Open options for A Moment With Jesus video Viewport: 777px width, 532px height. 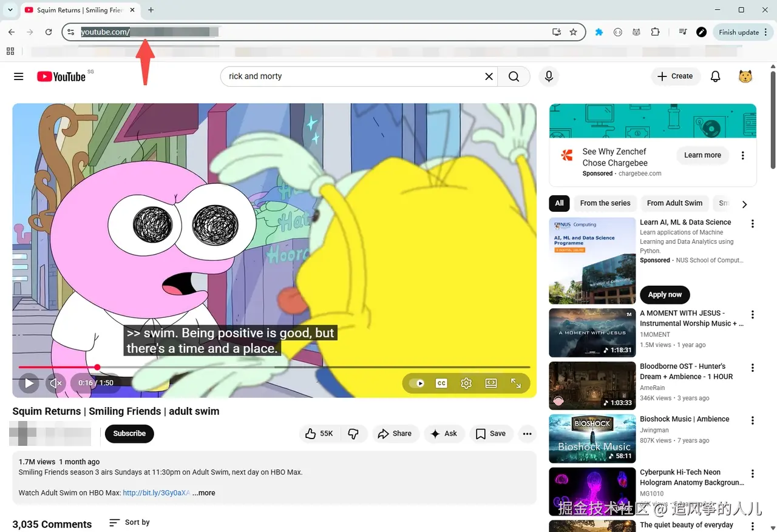[753, 315]
